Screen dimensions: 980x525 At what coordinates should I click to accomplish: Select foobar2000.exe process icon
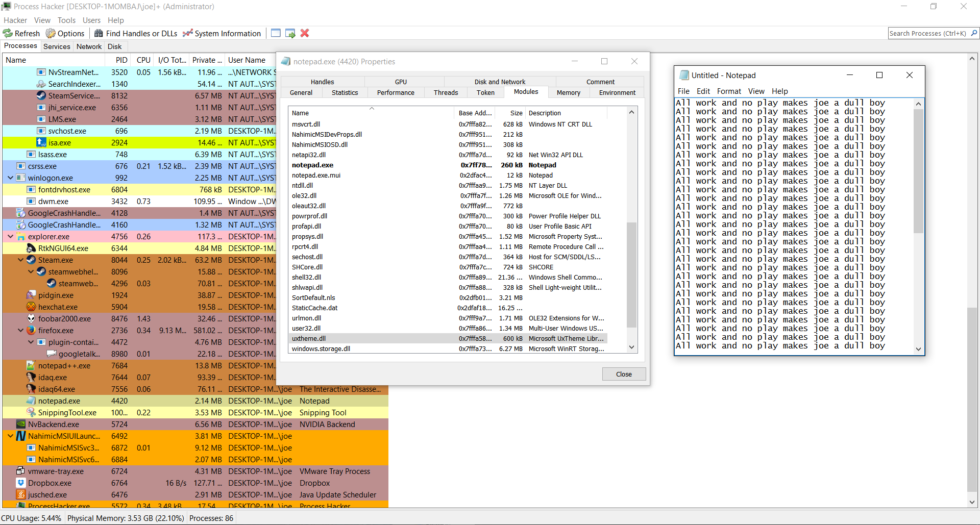[x=31, y=318]
